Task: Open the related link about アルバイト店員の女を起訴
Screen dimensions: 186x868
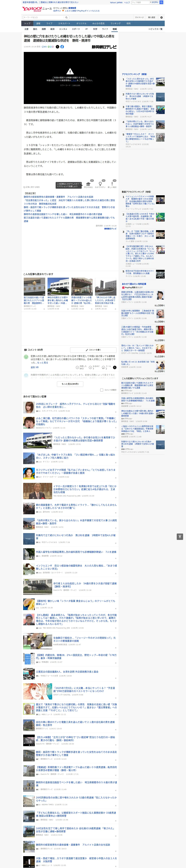Action: (58, 197)
